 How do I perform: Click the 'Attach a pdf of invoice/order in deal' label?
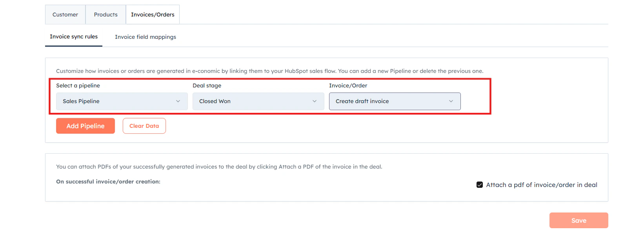542,185
